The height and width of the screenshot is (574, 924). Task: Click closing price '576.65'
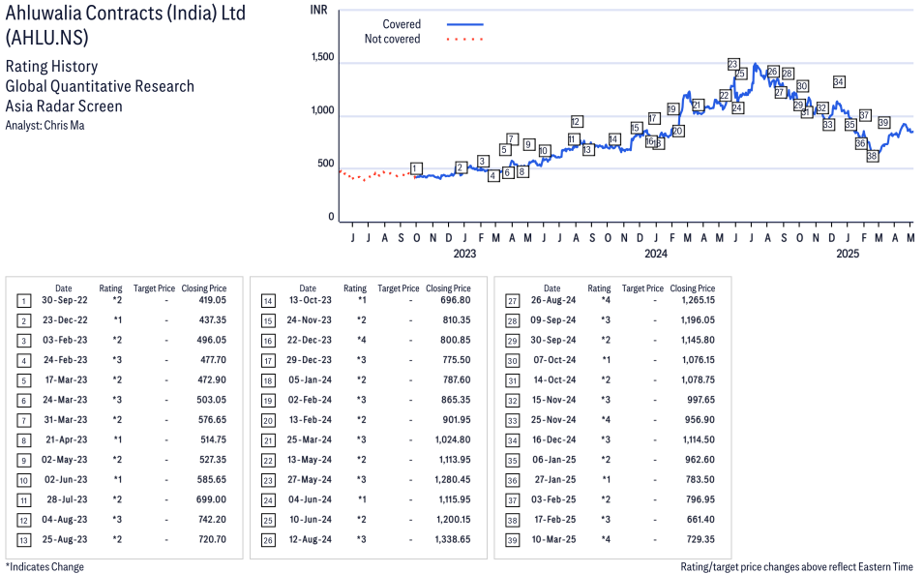(x=212, y=420)
